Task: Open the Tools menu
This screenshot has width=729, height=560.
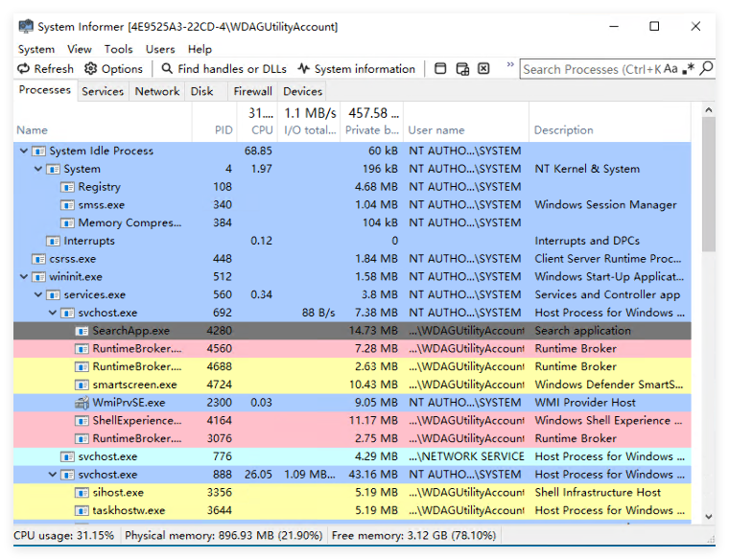Action: (x=118, y=49)
